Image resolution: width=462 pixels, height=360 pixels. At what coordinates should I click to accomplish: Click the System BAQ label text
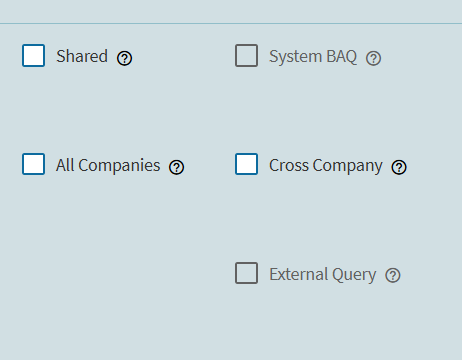(x=313, y=56)
